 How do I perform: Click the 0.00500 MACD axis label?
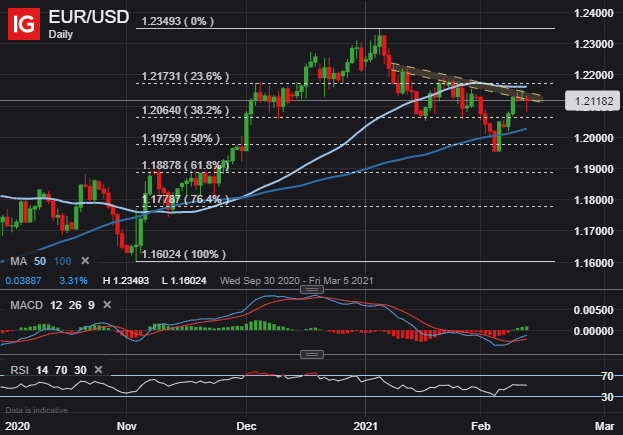594,310
